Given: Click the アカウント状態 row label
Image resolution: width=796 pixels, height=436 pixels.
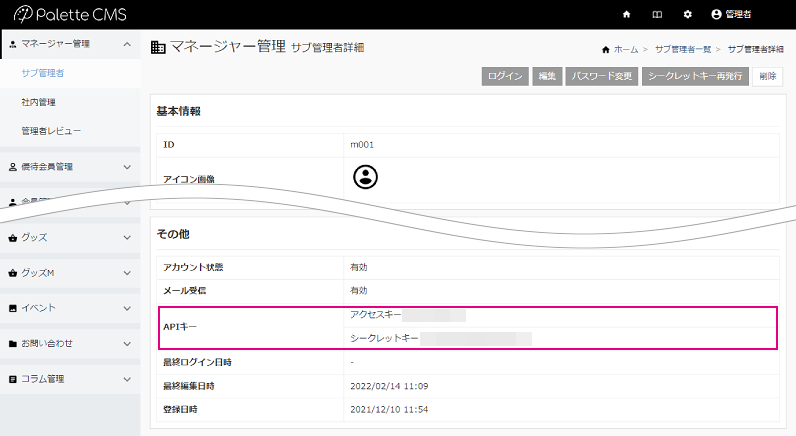Looking at the screenshot, I should coord(193,267).
